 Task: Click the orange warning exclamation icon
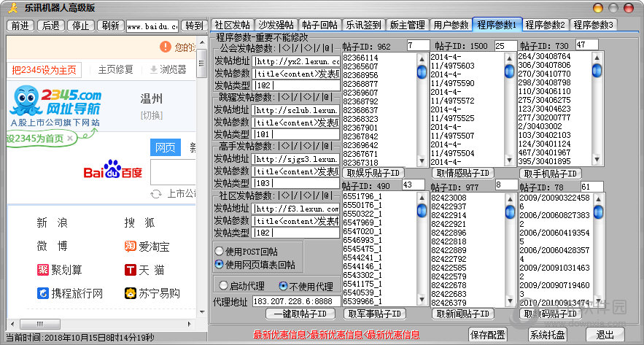click(x=165, y=47)
